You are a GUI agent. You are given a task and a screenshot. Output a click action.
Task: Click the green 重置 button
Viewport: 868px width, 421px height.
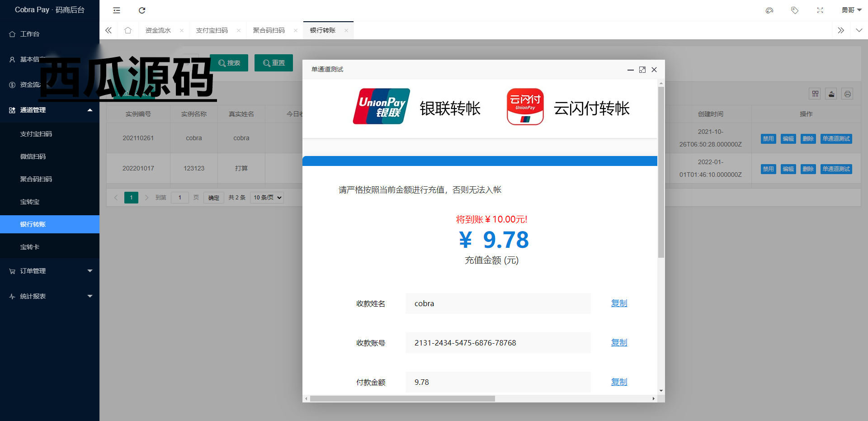pyautogui.click(x=274, y=63)
